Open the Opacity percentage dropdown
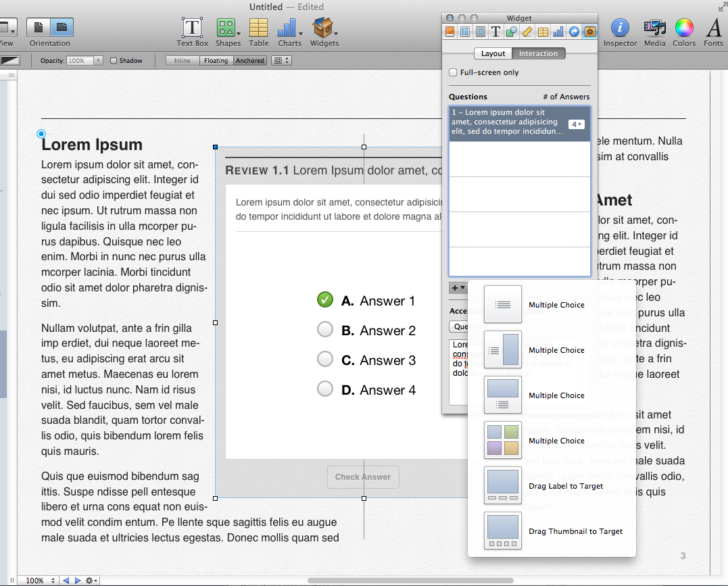728x586 pixels. pos(98,61)
